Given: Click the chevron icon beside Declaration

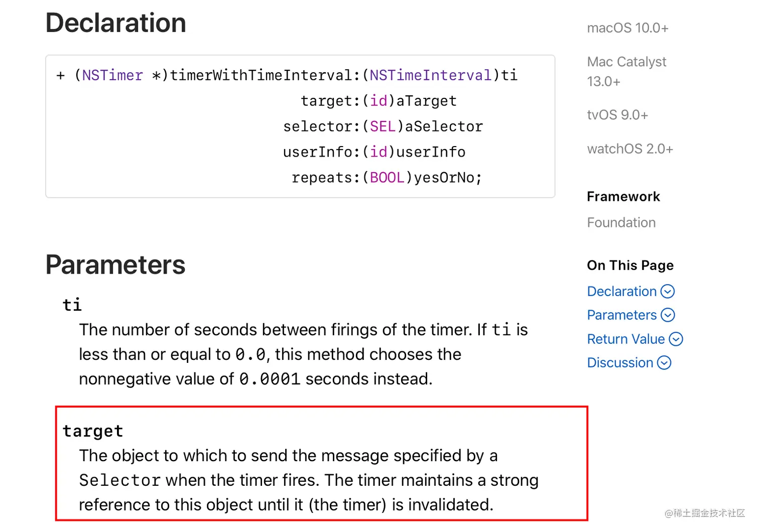Looking at the screenshot, I should (x=668, y=292).
